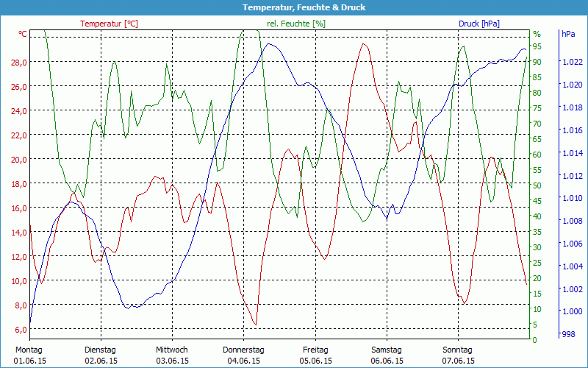
Task: Click the 'Mittwoch' day label
Action: pos(172,350)
